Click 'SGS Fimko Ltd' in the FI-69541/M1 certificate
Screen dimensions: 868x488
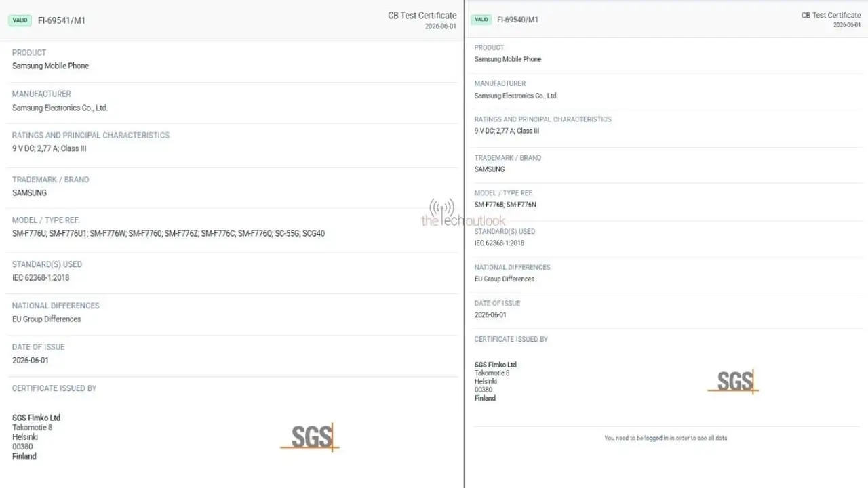36,418
